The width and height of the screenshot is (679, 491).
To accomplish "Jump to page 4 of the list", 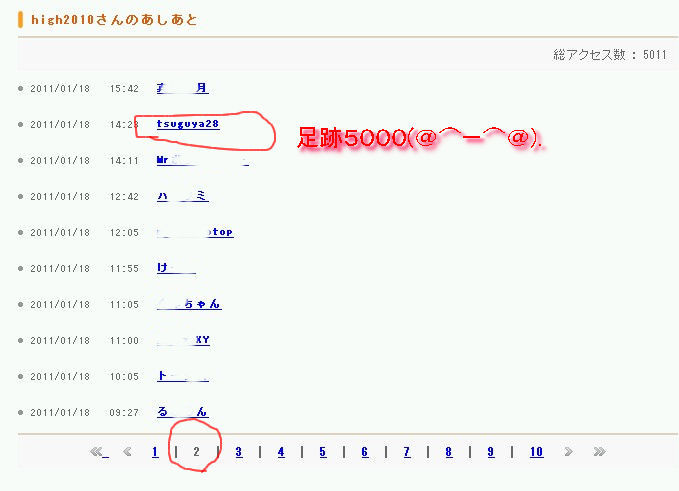I will coord(281,452).
